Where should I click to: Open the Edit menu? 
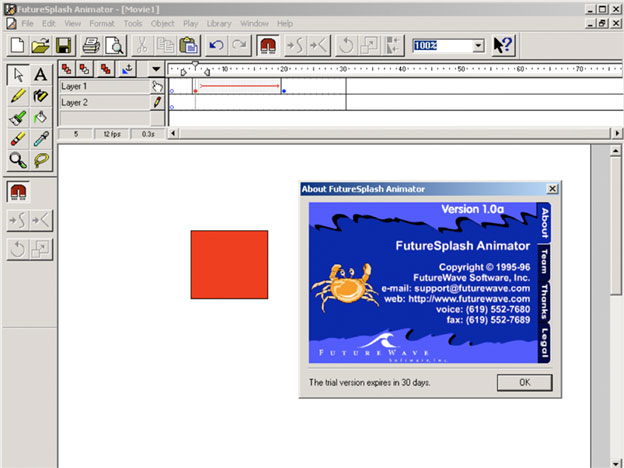pyautogui.click(x=49, y=23)
